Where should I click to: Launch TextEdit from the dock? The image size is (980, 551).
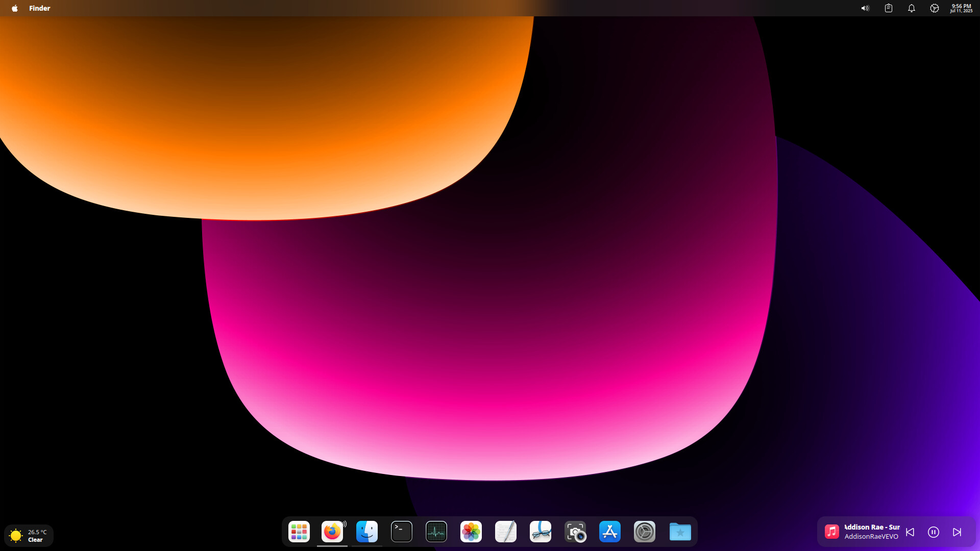(506, 532)
